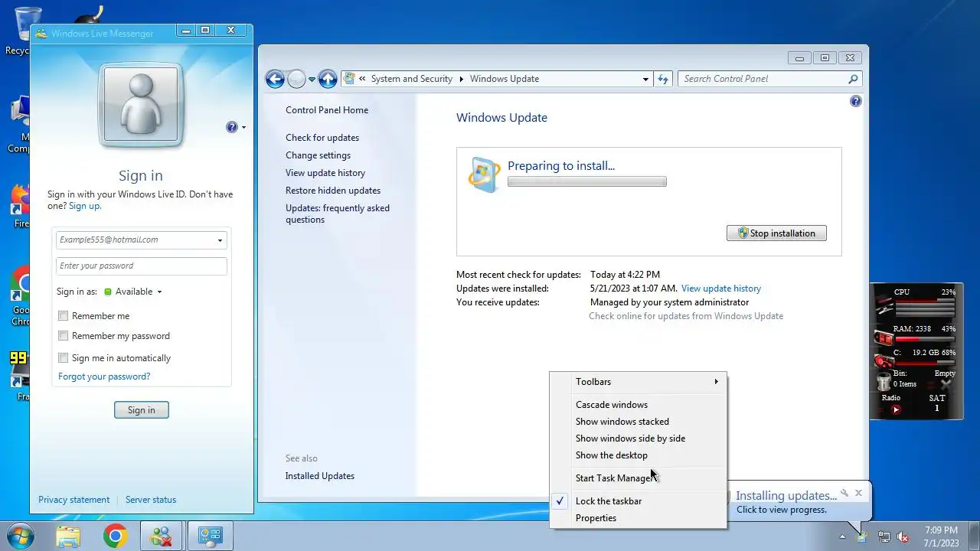
Task: Click the Messenger profile picture avatar
Action: click(141, 105)
